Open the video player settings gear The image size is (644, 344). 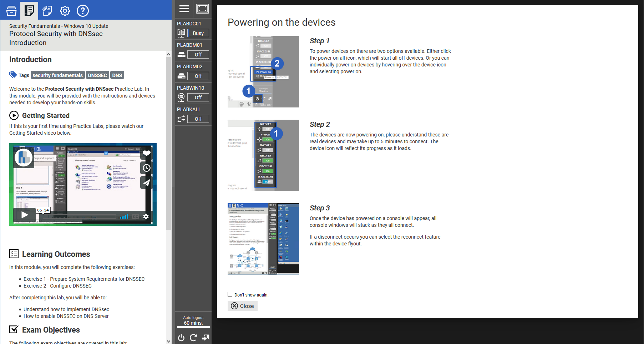point(146,216)
